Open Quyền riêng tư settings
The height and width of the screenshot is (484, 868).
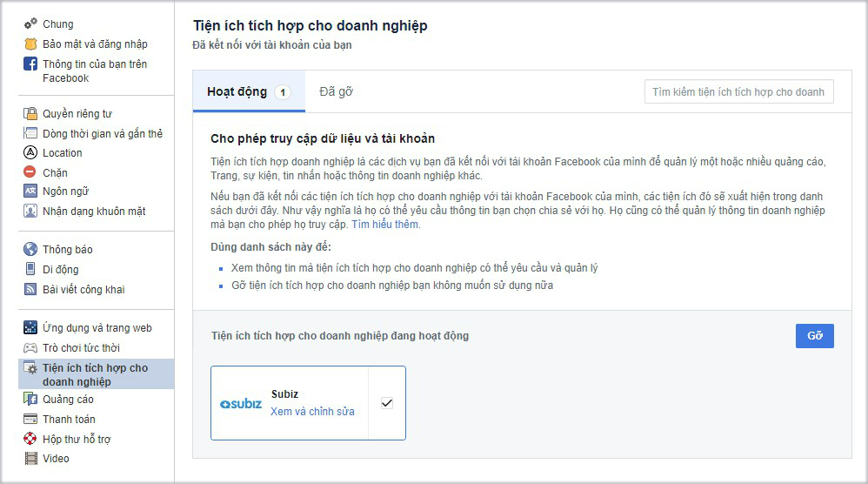tap(77, 113)
